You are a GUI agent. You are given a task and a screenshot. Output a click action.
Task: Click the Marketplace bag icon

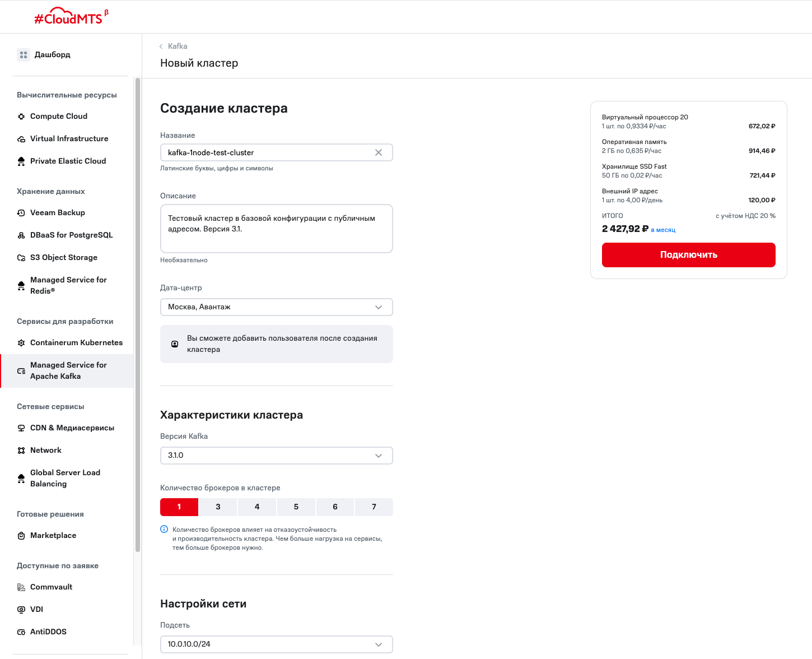coord(21,536)
